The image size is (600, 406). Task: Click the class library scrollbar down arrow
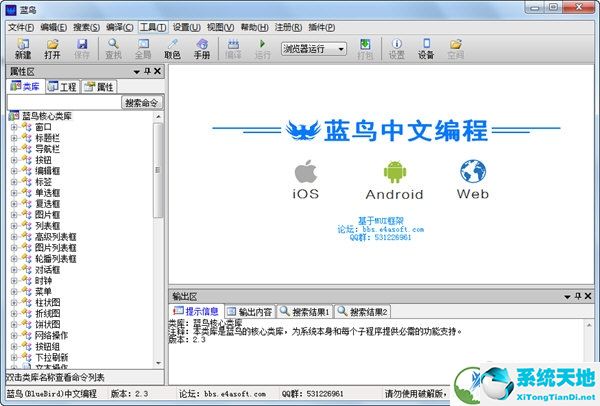click(x=158, y=363)
